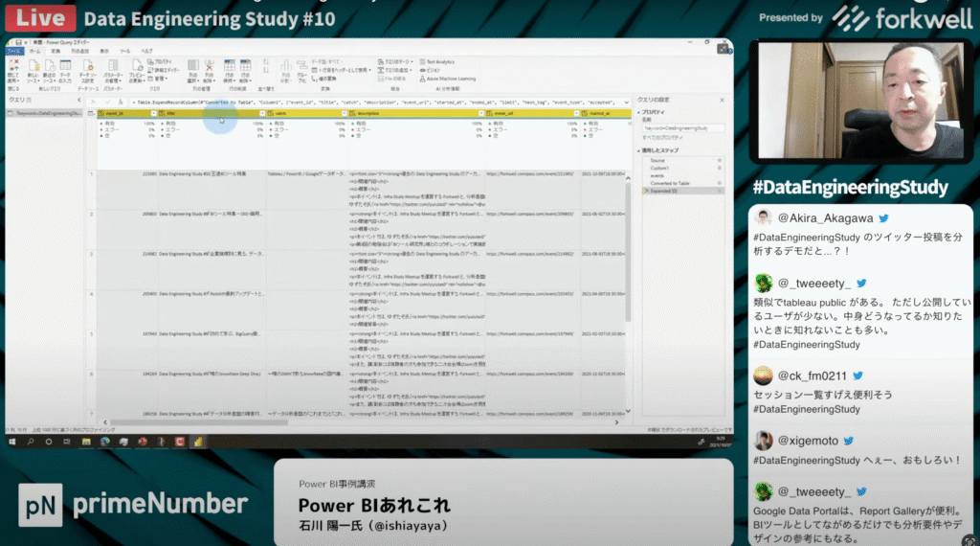
Task: Click the Windows Start button
Action: (x=11, y=441)
